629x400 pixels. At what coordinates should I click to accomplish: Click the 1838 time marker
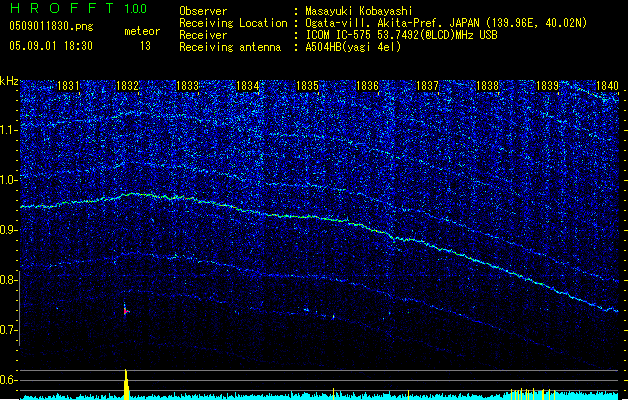[x=487, y=86]
